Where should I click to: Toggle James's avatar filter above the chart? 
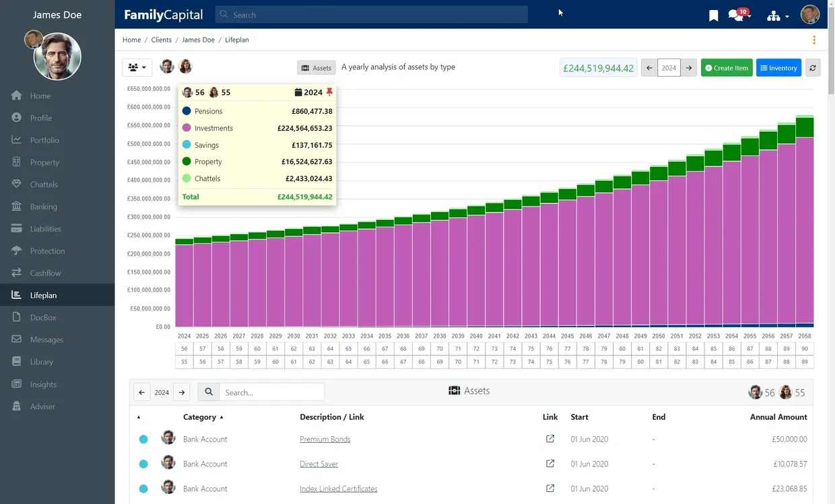tap(166, 67)
